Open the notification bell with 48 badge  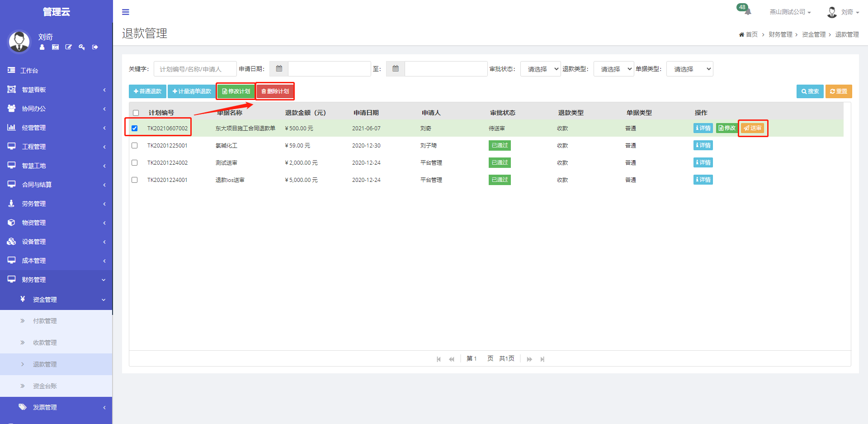[x=745, y=10]
